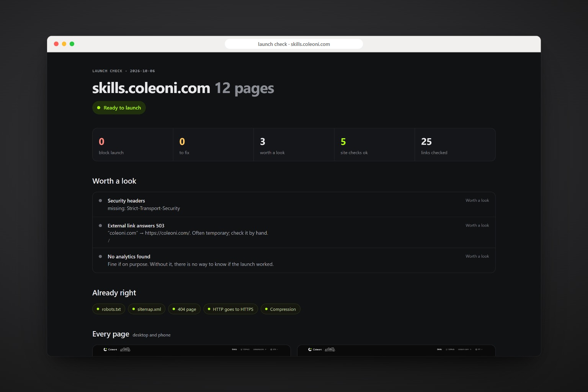This screenshot has width=588, height=392.
Task: Click the 'HTTP goes to HTTPS' chip
Action: 230,309
